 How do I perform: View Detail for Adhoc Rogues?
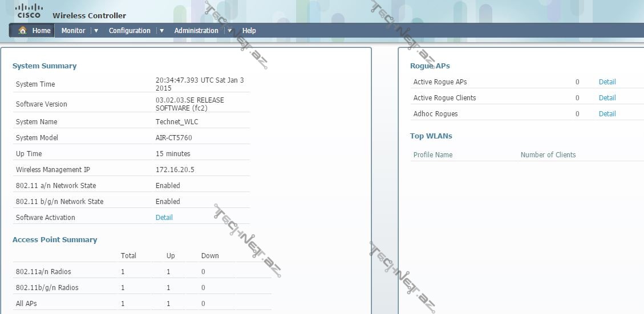(x=607, y=114)
